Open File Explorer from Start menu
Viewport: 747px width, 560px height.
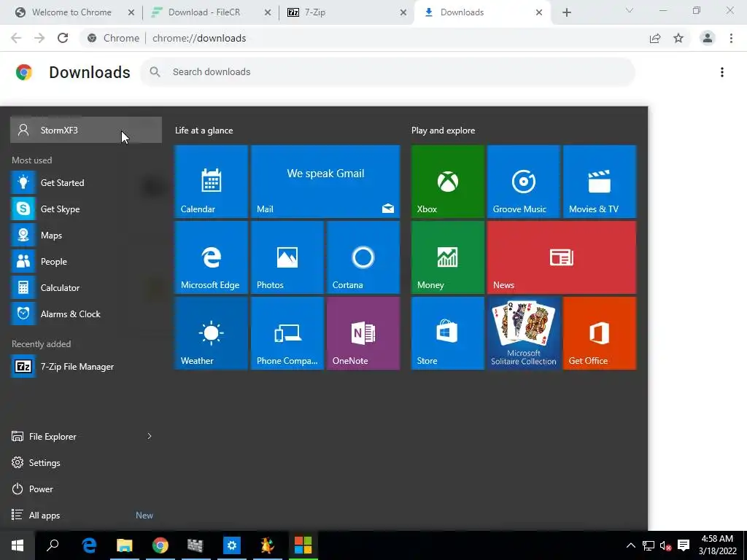71,436
